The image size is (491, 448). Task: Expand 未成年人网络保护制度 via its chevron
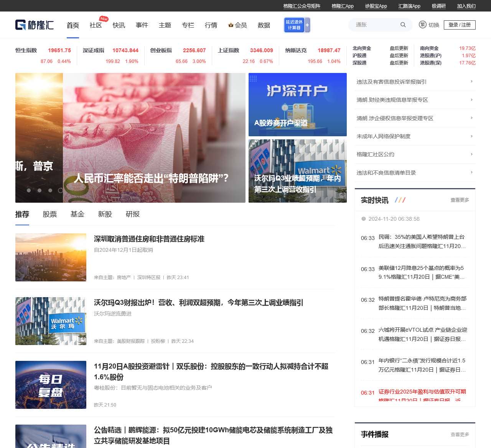coord(471,136)
